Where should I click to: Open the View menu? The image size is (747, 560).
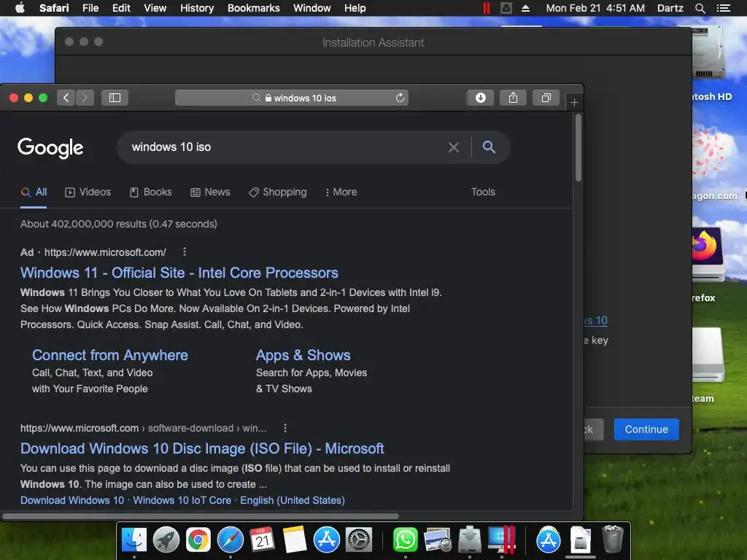155,8
